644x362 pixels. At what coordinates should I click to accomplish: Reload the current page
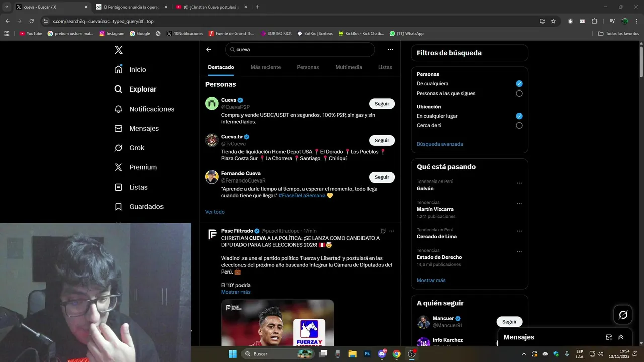pyautogui.click(x=31, y=21)
